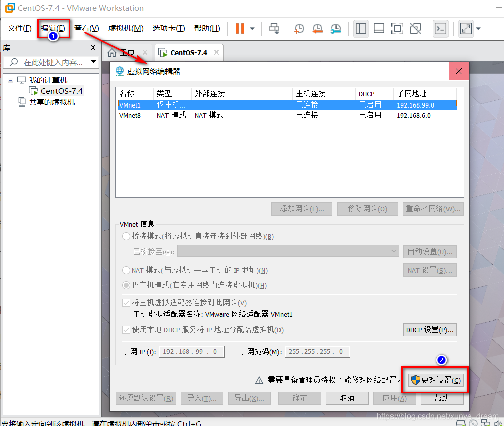
Task: Click the 帮助 button in dialog
Action: pyautogui.click(x=442, y=398)
